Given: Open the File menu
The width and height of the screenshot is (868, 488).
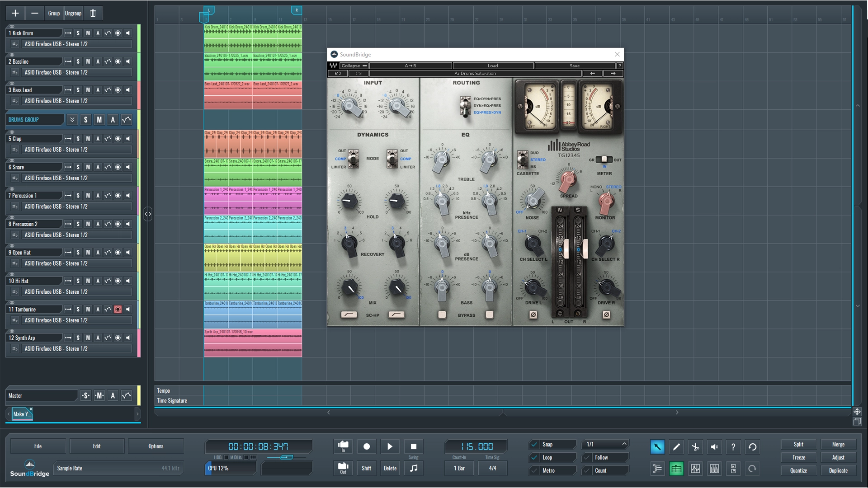Looking at the screenshot, I should pyautogui.click(x=38, y=446).
